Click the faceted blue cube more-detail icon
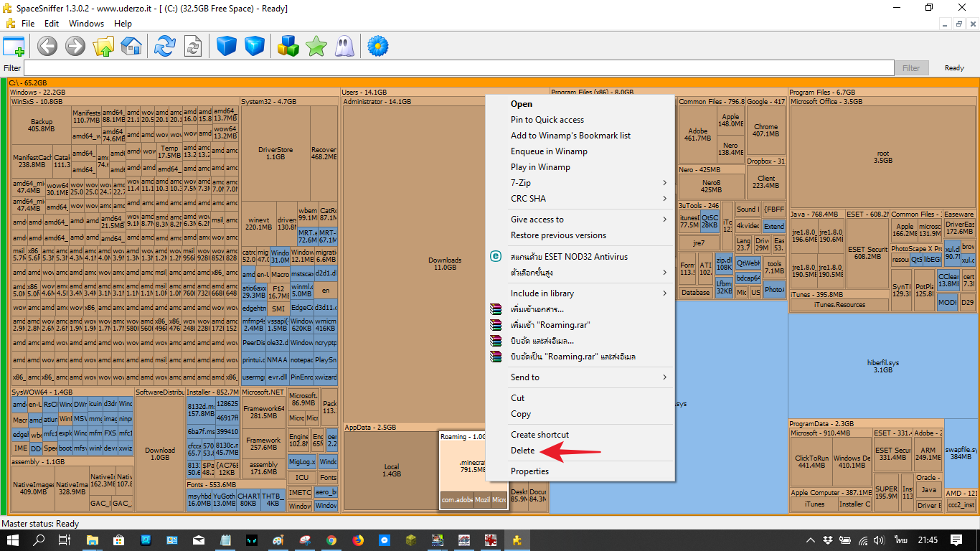Screen dimensions: 980x551 [255, 47]
